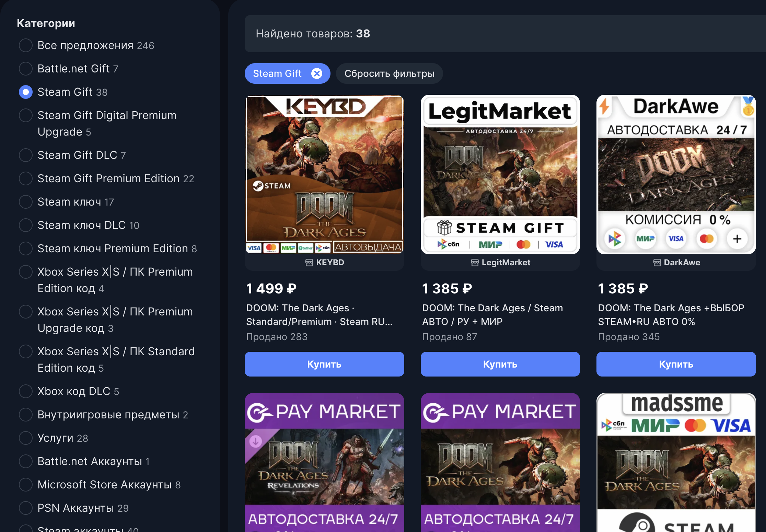Click Купить under the DarkAwe offer
This screenshot has width=766, height=532.
click(676, 364)
